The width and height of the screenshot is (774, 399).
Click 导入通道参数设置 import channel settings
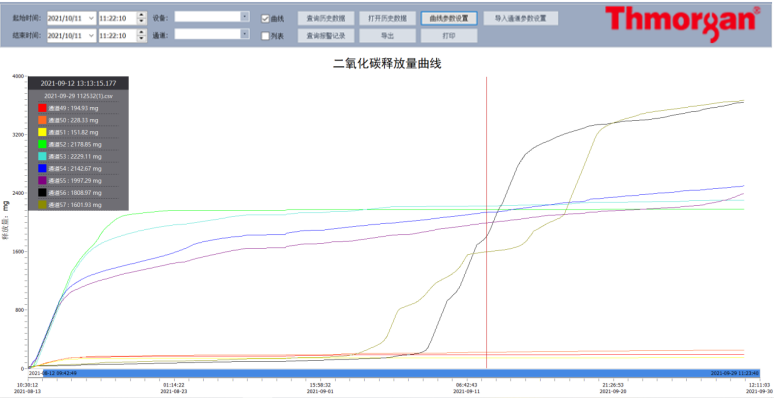pos(521,18)
